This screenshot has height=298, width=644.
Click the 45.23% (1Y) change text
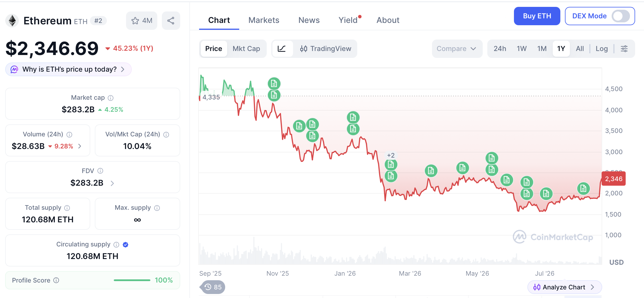(133, 48)
